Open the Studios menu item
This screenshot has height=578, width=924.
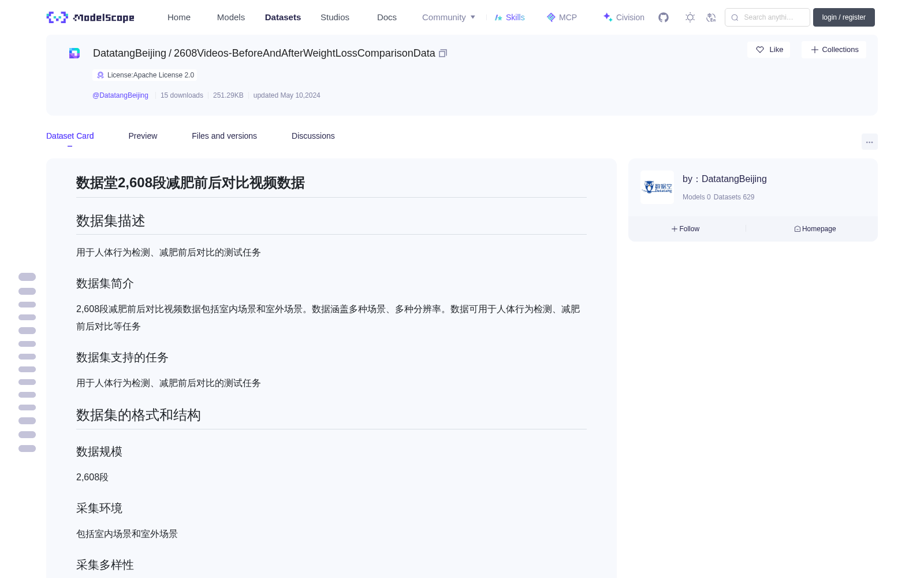point(335,17)
